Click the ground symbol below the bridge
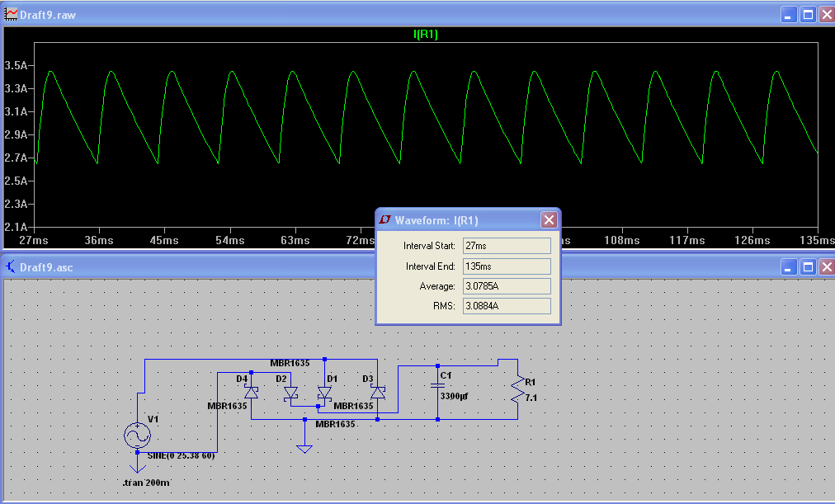This screenshot has height=504, width=835. (304, 449)
